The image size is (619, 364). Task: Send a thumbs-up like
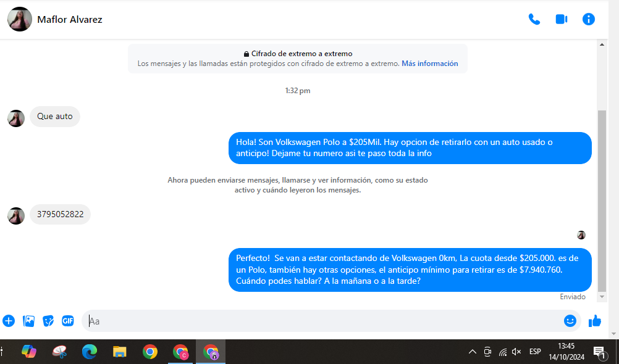click(595, 321)
